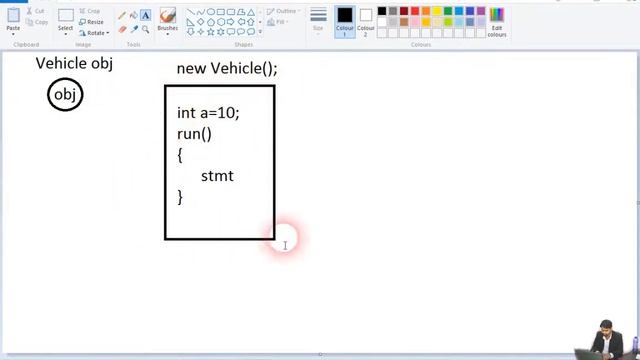Click the 'int a=10;' text on canvas
Viewport: 640px width, 360px height.
coord(208,113)
